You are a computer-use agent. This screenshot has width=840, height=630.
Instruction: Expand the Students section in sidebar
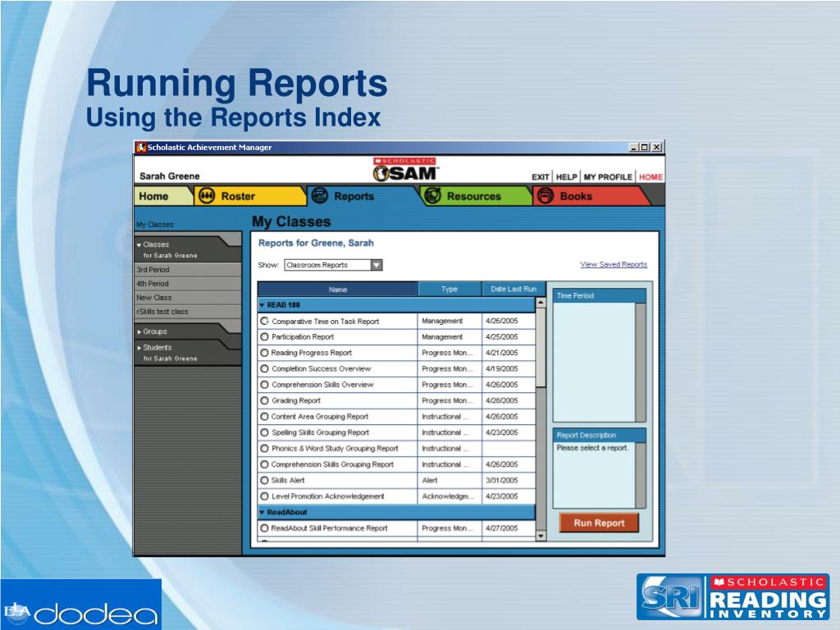pyautogui.click(x=139, y=348)
